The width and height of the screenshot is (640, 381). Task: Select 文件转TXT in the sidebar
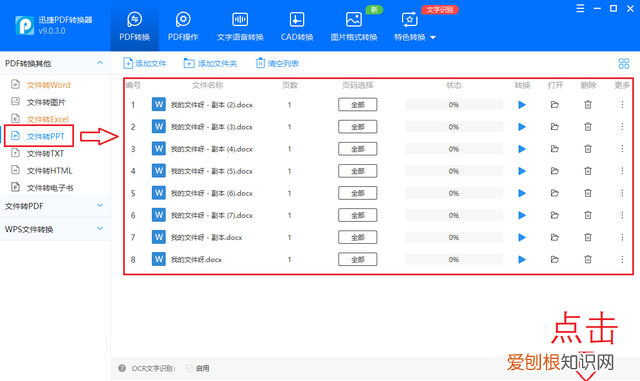(45, 154)
